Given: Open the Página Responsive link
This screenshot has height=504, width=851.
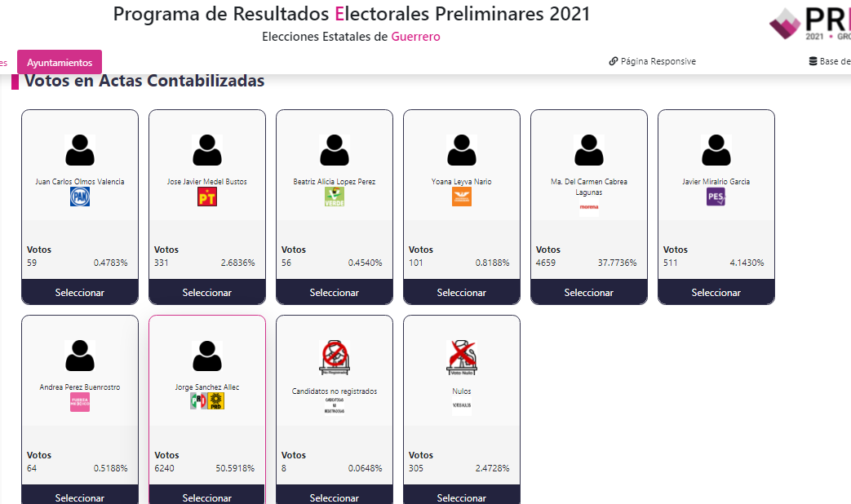Looking at the screenshot, I should [x=653, y=61].
